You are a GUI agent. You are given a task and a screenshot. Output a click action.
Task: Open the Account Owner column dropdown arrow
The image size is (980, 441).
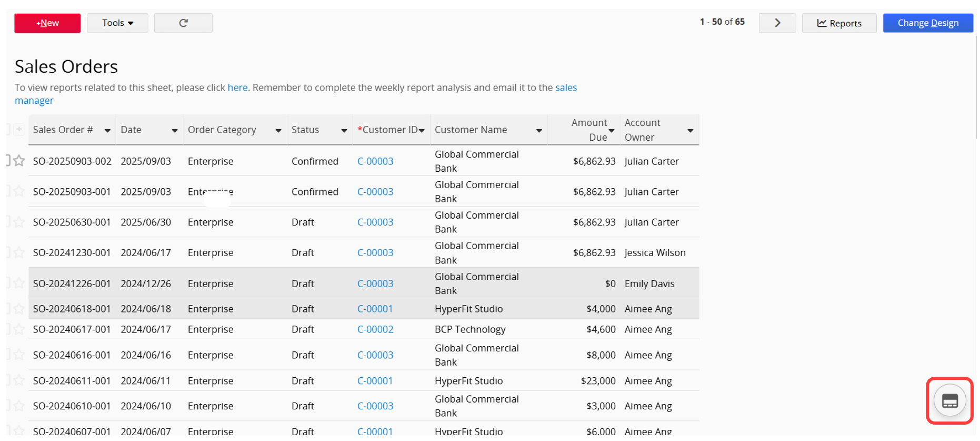pyautogui.click(x=690, y=131)
